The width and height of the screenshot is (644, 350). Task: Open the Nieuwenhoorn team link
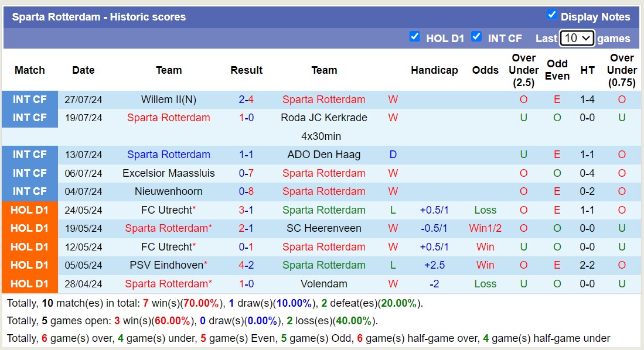(x=168, y=191)
